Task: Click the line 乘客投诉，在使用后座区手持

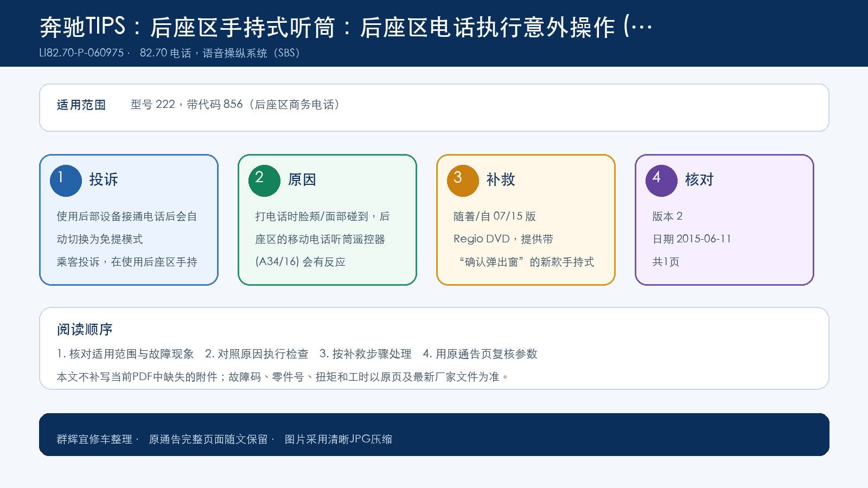Action: pos(127,262)
